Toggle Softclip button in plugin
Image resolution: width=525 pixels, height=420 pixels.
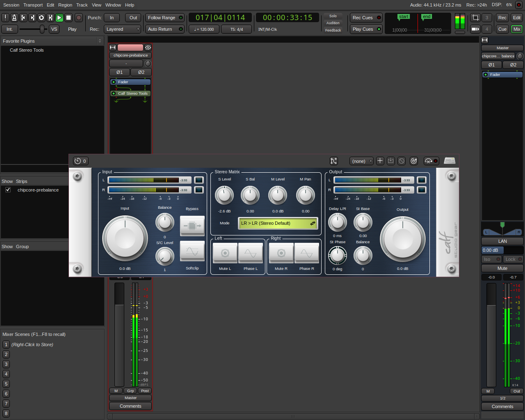pyautogui.click(x=192, y=251)
